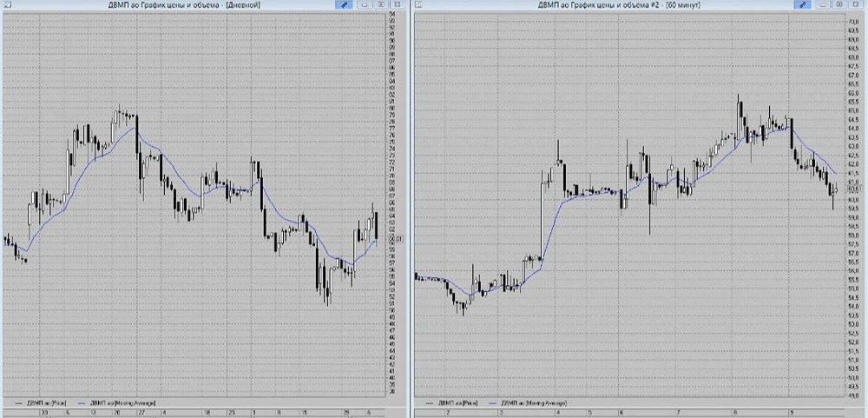The height and width of the screenshot is (418, 868).
Task: Open the 60-minute chart window system icon
Action: pyautogui.click(x=418, y=4)
